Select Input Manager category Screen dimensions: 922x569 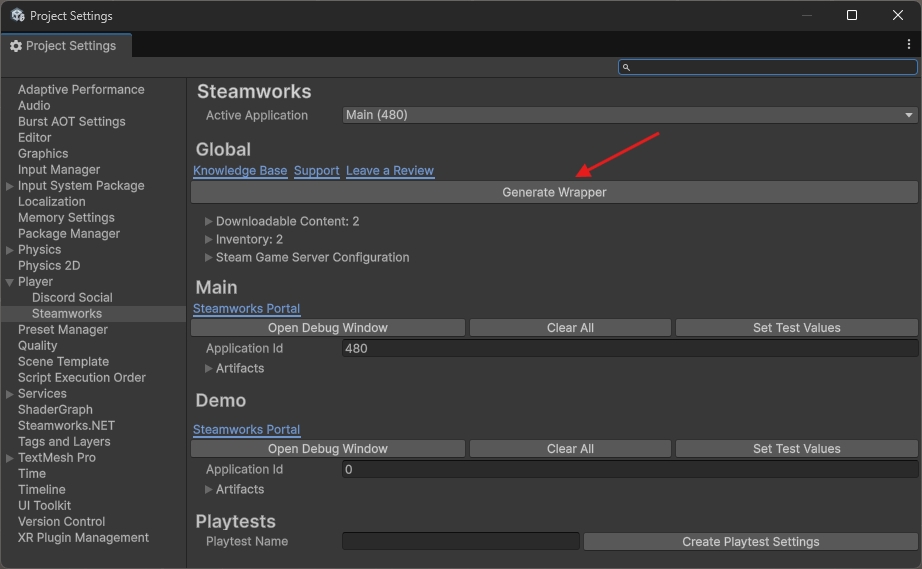[x=59, y=170]
